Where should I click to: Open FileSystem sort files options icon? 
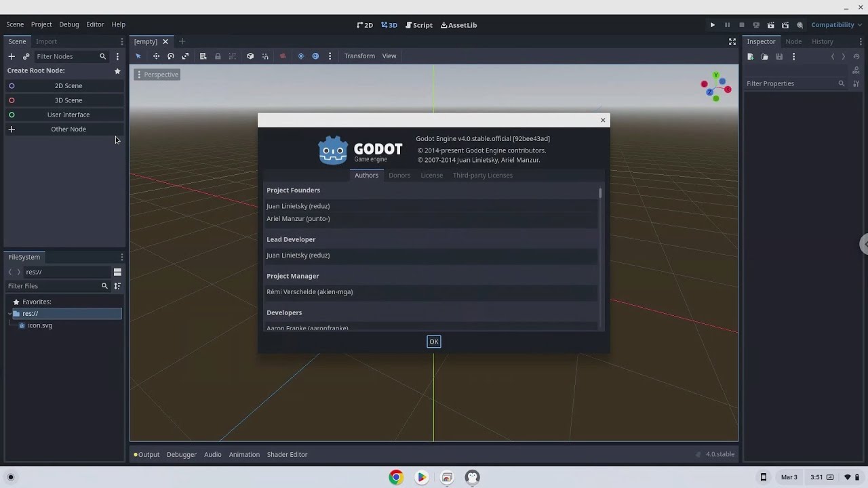coord(117,286)
